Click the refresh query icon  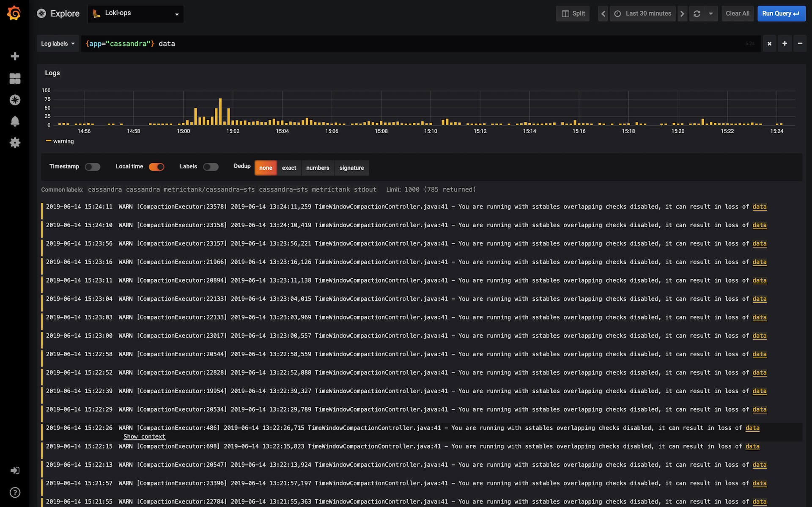click(x=697, y=14)
